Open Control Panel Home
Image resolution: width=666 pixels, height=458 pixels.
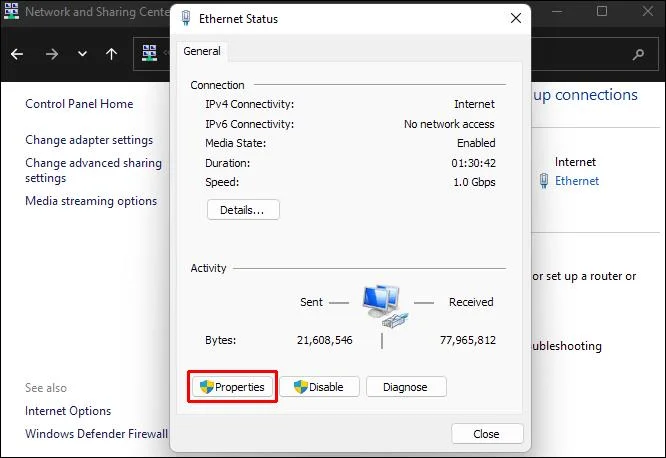pos(79,104)
